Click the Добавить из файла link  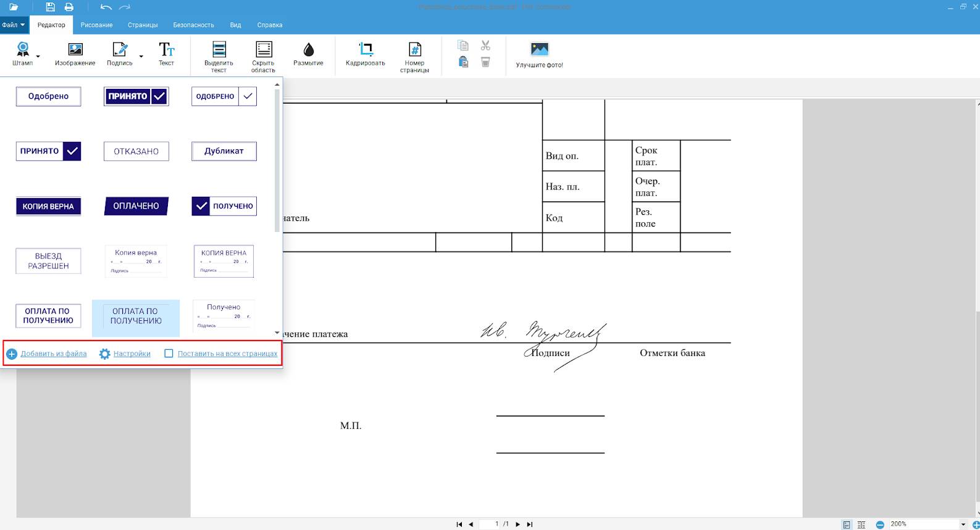point(54,354)
